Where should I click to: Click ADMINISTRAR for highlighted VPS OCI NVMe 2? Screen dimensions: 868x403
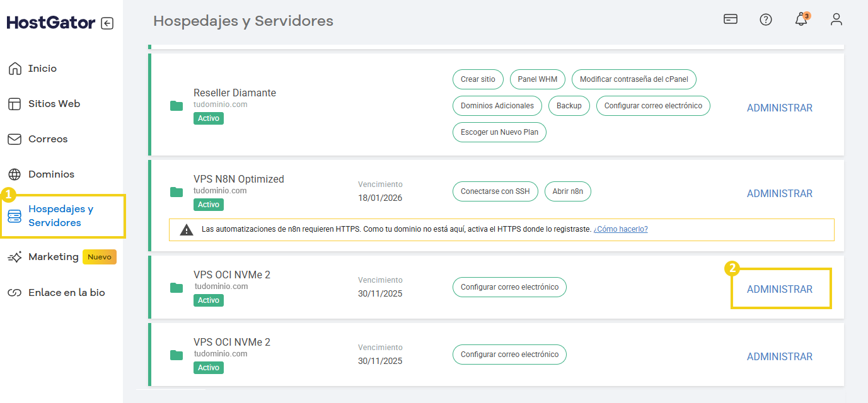[780, 289]
